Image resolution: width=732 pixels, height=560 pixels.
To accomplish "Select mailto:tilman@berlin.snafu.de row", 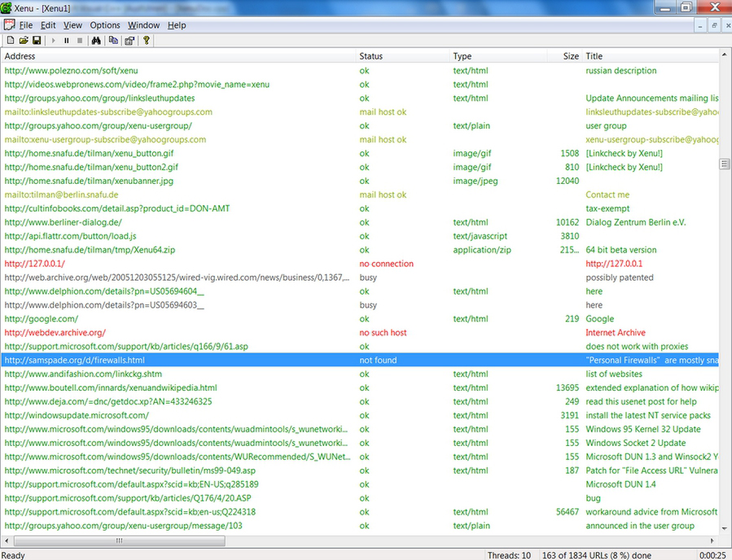I will point(360,195).
